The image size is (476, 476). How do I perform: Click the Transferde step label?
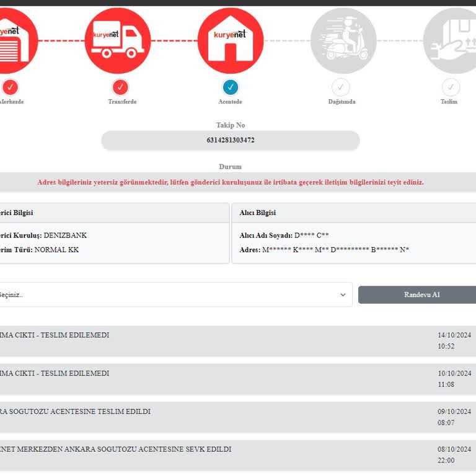(122, 102)
